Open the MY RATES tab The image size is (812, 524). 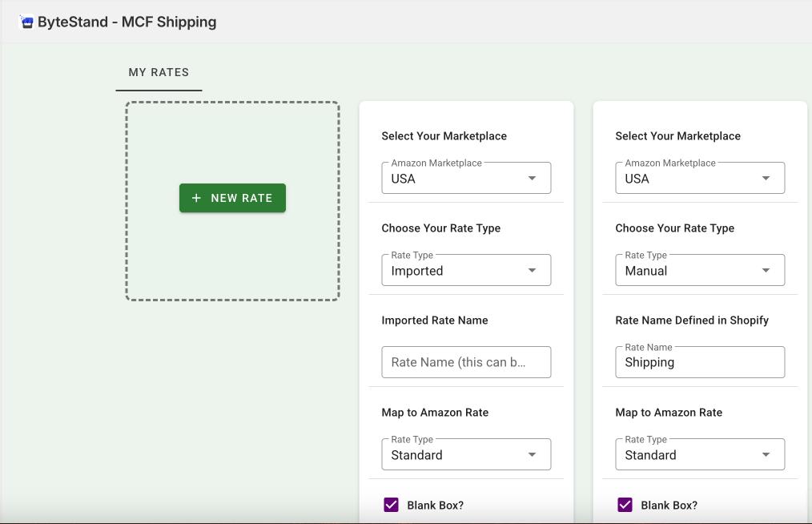tap(159, 73)
